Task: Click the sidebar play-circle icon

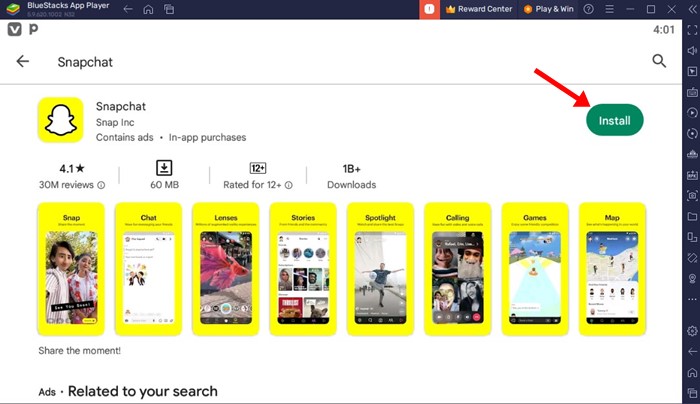Action: 692,113
